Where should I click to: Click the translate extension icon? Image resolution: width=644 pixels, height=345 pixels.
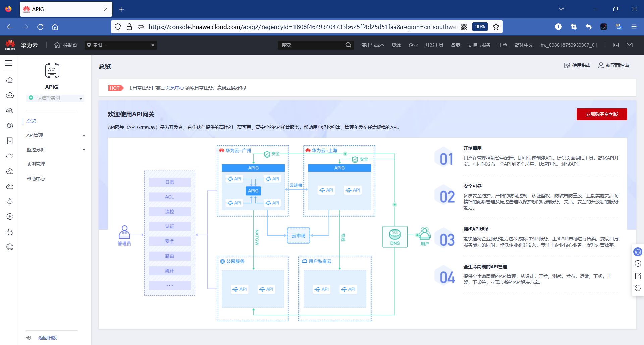(x=619, y=27)
